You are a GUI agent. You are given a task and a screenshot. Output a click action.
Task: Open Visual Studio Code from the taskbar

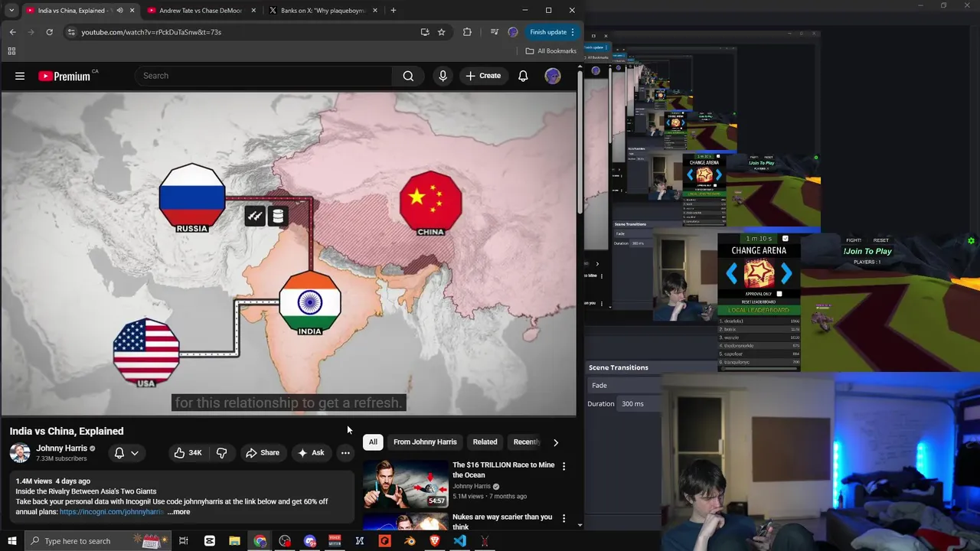click(459, 541)
